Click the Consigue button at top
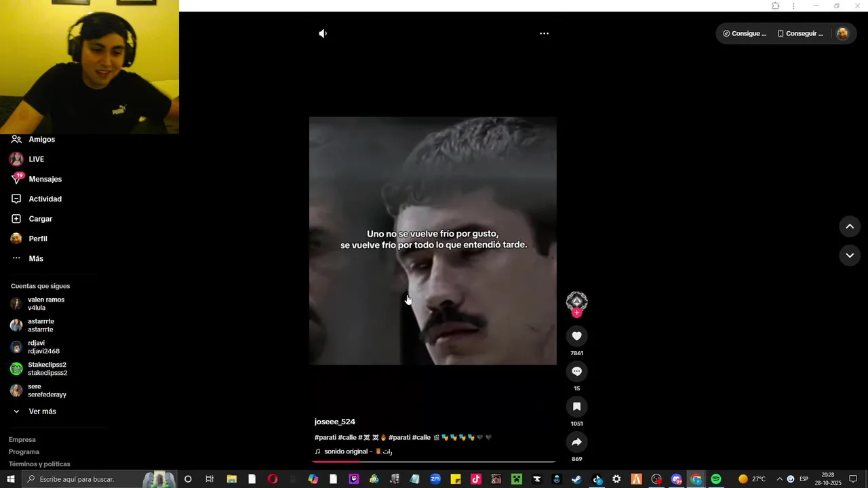The width and height of the screenshot is (868, 488). pyautogui.click(x=745, y=33)
